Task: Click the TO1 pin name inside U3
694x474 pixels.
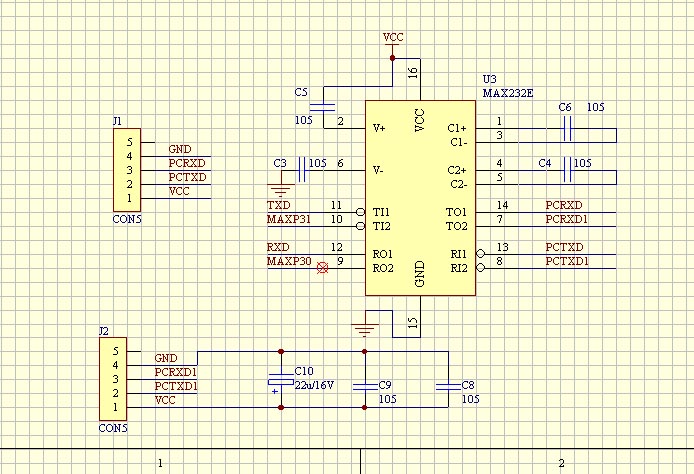Action: click(457, 212)
